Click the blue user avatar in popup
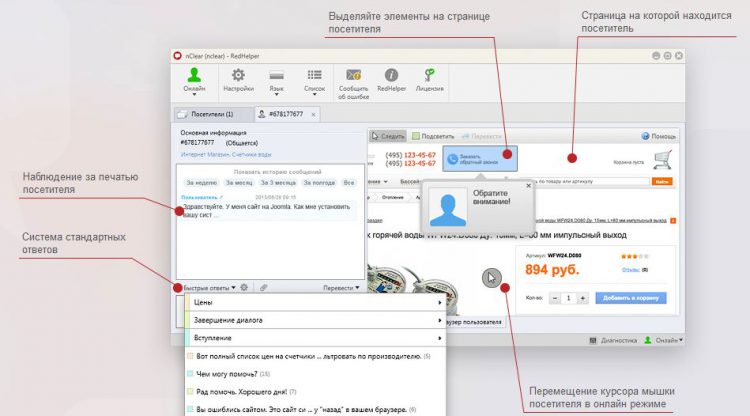 point(448,208)
